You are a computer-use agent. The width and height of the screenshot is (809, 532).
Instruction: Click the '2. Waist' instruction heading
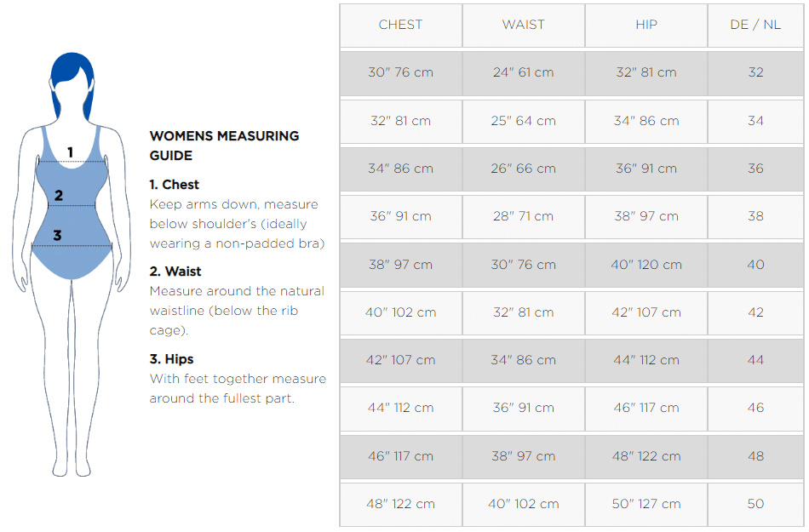(x=175, y=272)
